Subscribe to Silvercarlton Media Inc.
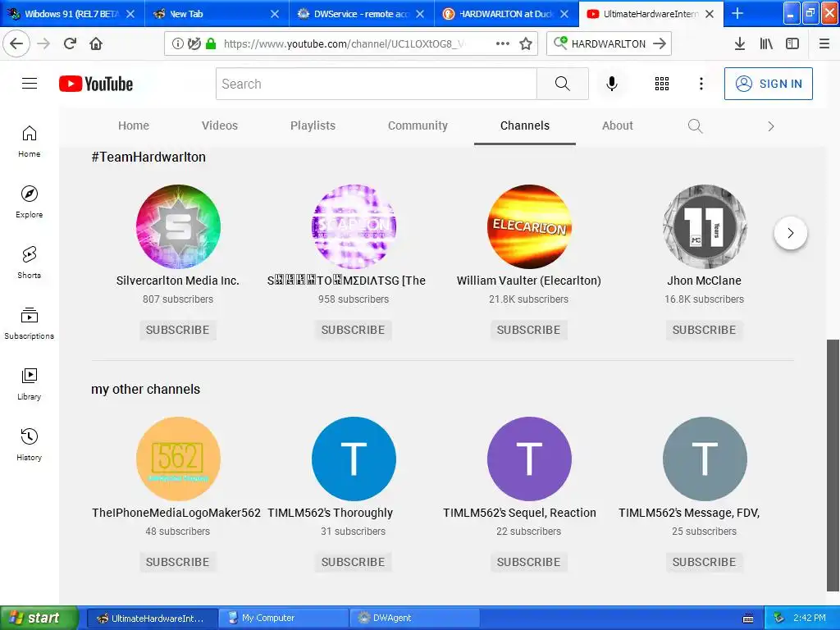This screenshot has width=840, height=630. point(178,330)
